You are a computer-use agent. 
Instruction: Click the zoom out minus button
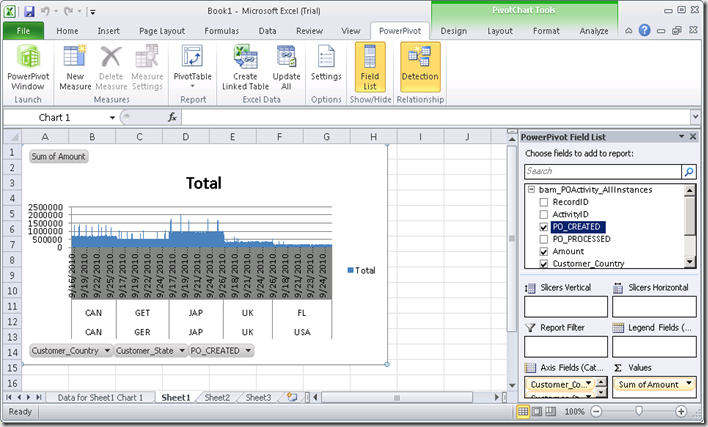(x=596, y=412)
